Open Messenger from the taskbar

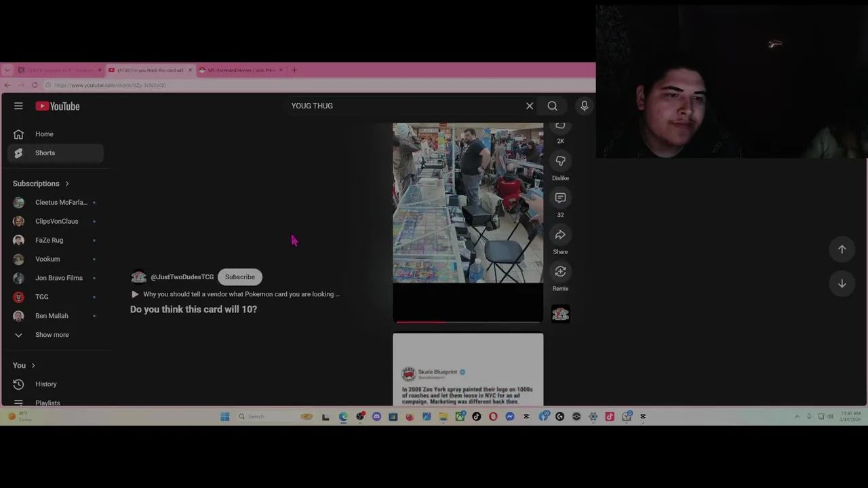click(510, 417)
